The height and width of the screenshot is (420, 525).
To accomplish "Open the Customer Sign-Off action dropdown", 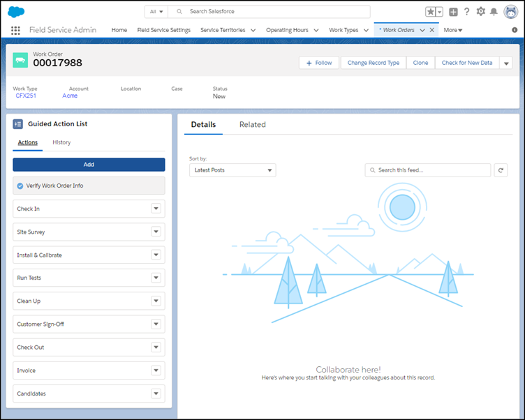I will [x=156, y=324].
